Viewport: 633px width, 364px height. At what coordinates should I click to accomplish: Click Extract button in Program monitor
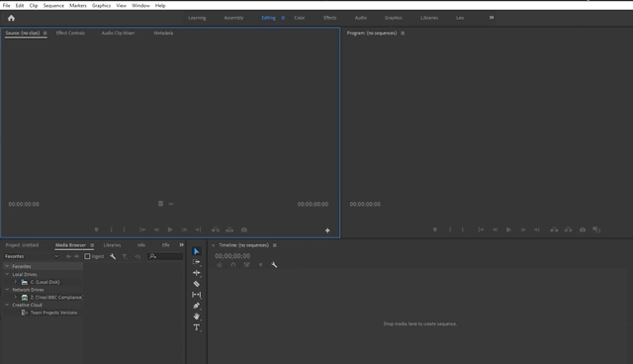pos(569,229)
